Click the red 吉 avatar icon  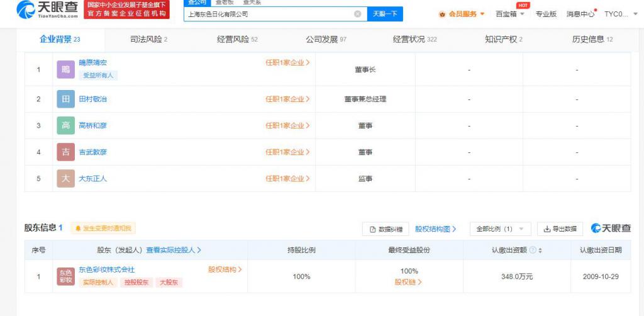65,152
